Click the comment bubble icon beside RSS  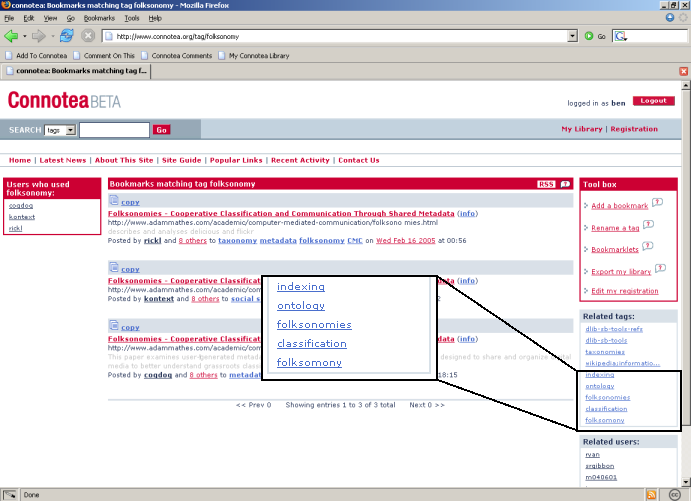click(565, 184)
